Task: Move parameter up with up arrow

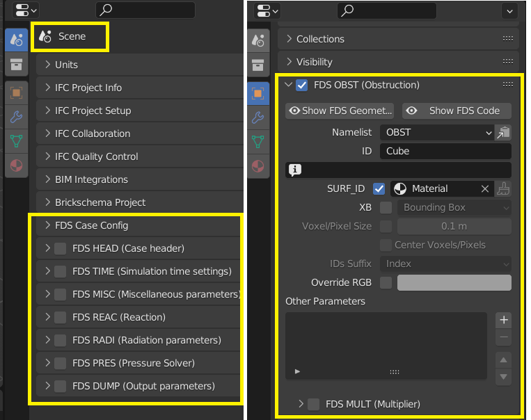Action: 504,360
